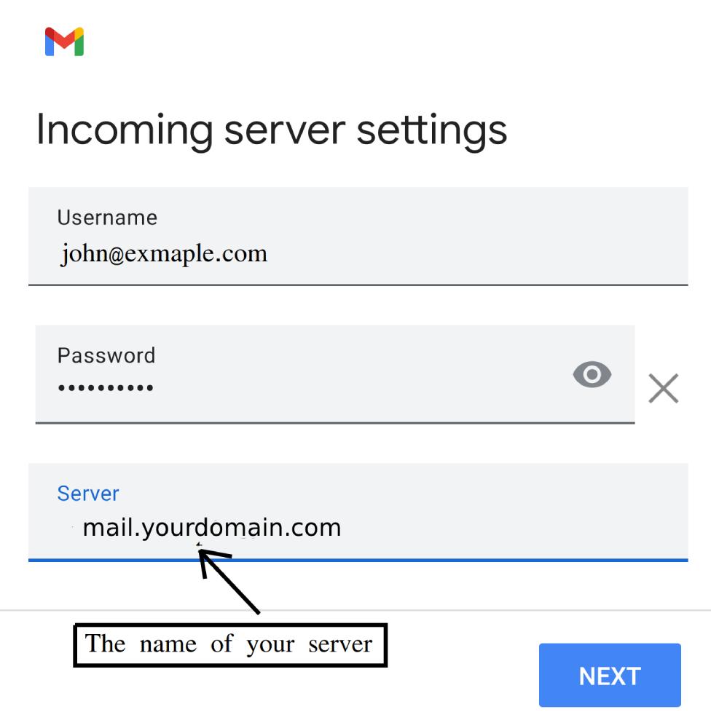
Task: Click the blue underline beneath the Server field
Action: coord(357,559)
